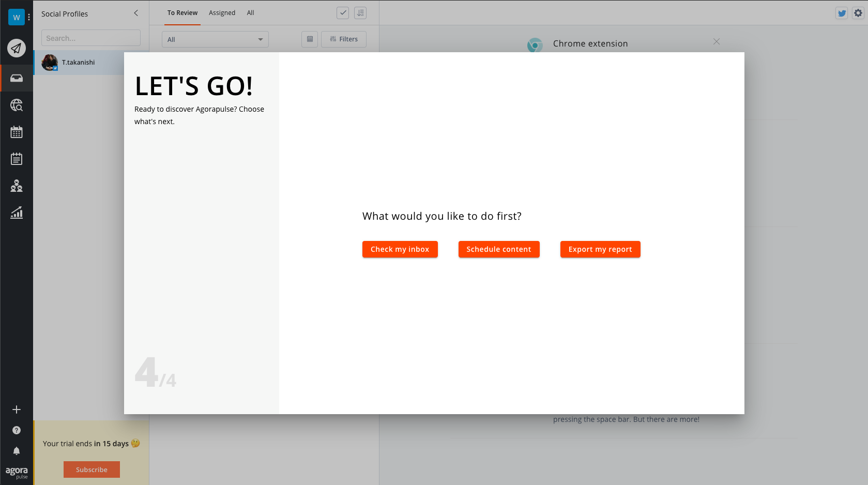Open the help question mark icon
Viewport: 868px width, 485px height.
pyautogui.click(x=17, y=430)
